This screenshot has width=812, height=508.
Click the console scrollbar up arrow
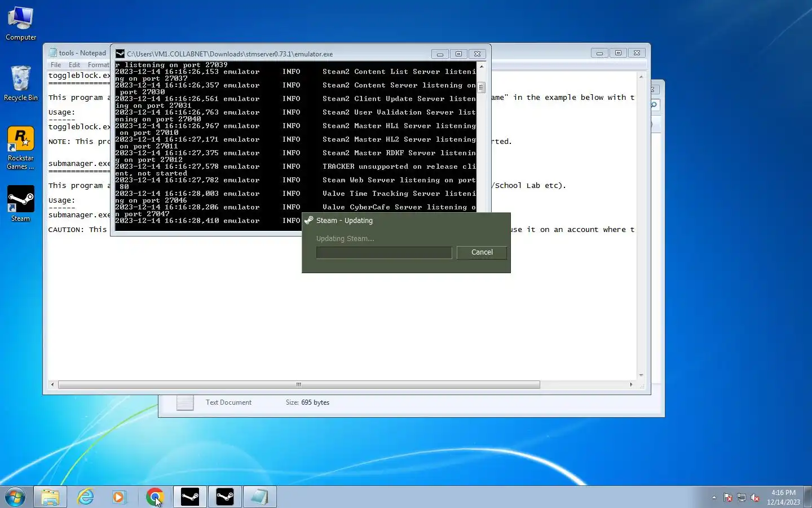[482, 67]
